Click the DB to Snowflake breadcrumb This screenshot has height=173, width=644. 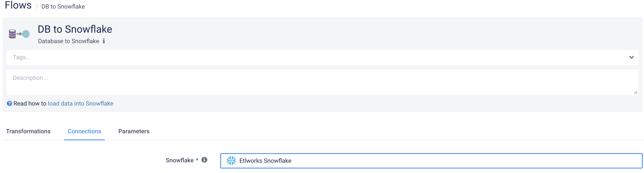tap(63, 6)
